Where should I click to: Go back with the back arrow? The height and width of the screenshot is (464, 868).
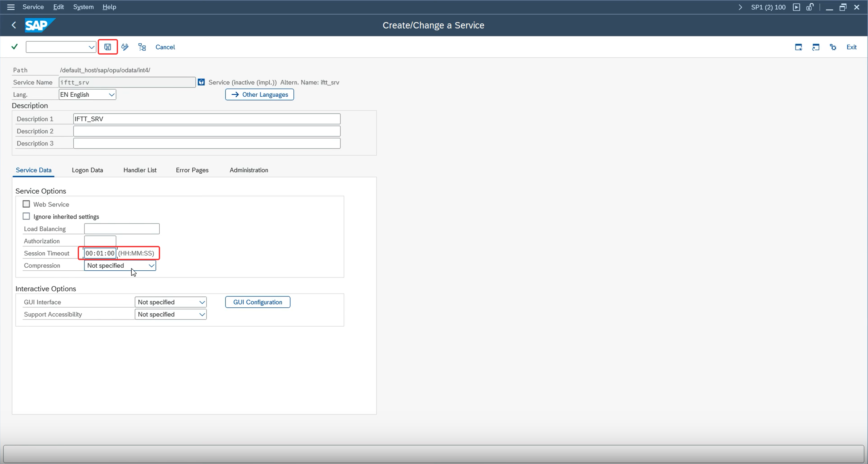pyautogui.click(x=14, y=25)
